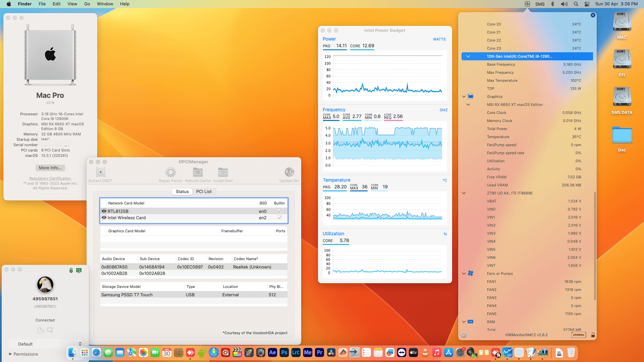Select the Realtek (Unknown) audio row
644x362 pixels.
coord(194,267)
